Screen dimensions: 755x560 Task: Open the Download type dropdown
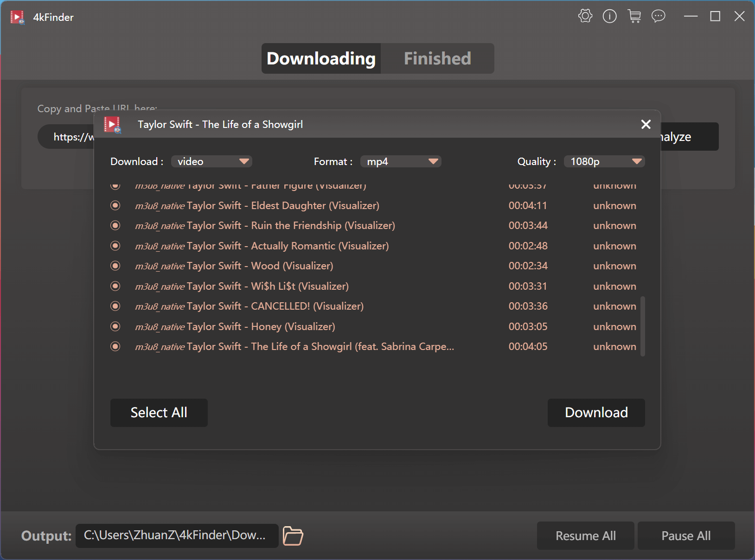tap(211, 161)
